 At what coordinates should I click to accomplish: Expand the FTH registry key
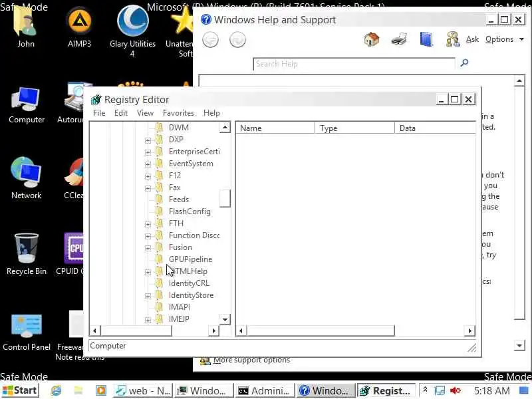click(148, 224)
